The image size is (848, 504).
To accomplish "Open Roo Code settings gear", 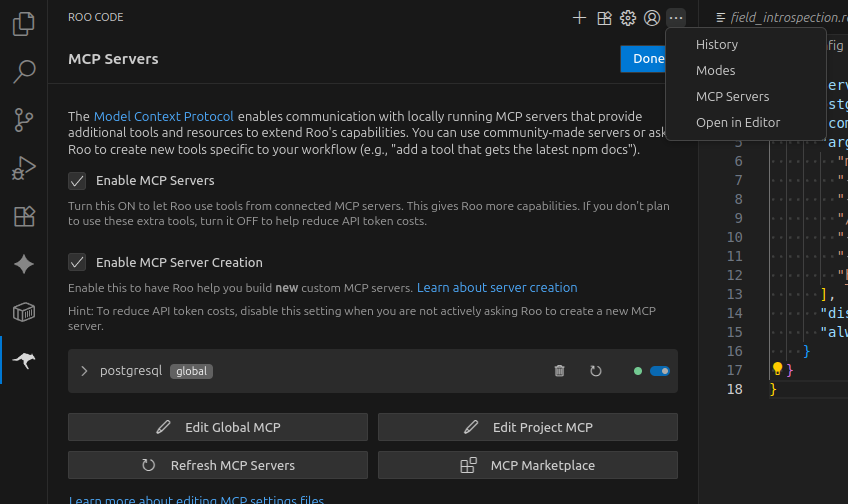I will tap(628, 17).
